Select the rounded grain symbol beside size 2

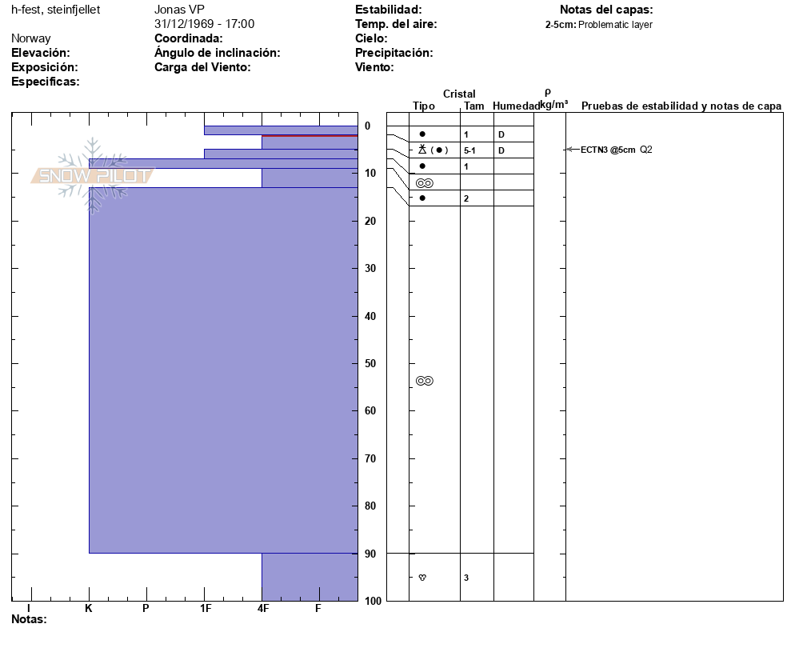pyautogui.click(x=422, y=198)
